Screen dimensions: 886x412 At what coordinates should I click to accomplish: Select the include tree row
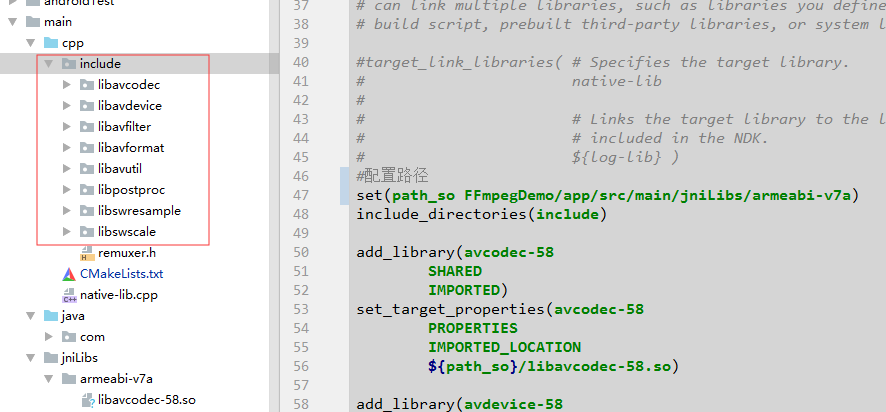point(140,64)
